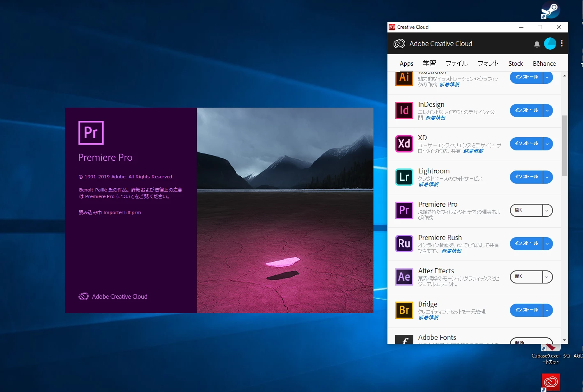583x392 pixels.
Task: Expand the After Effects open options arrow
Action: coord(547,277)
